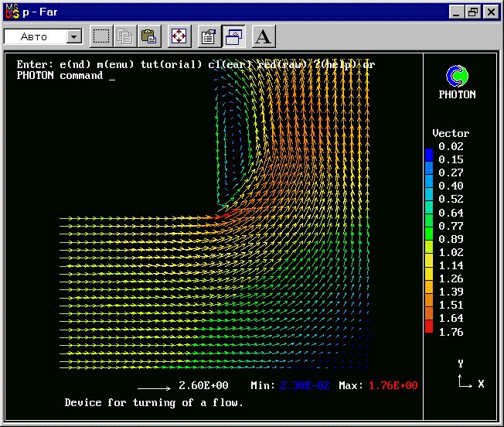The image size is (504, 427).
Task: Open the MS-DOS system menu icon
Action: click(12, 12)
